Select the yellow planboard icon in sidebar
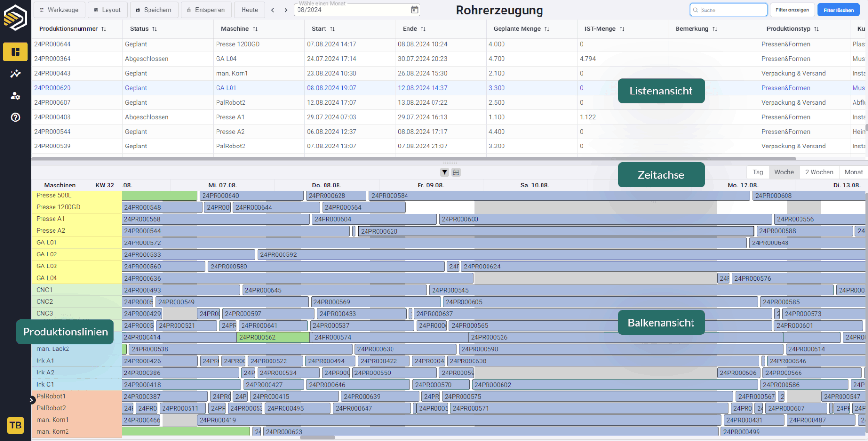 15,52
